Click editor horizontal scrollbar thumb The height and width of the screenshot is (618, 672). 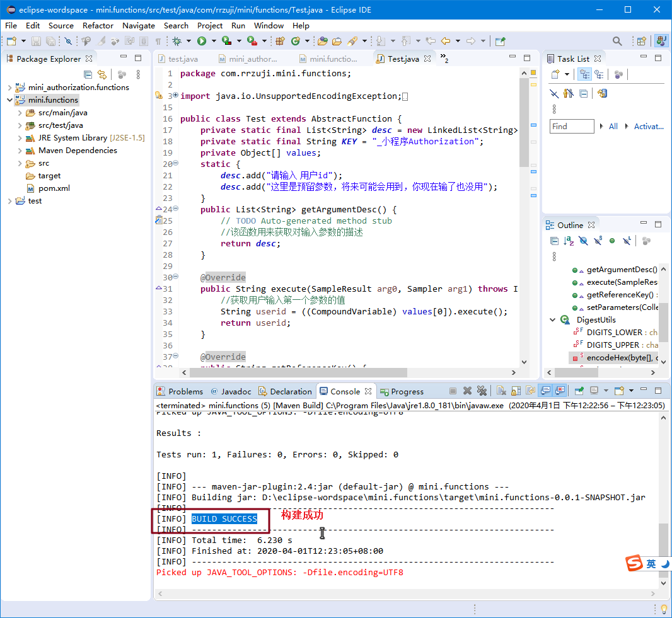pos(298,372)
